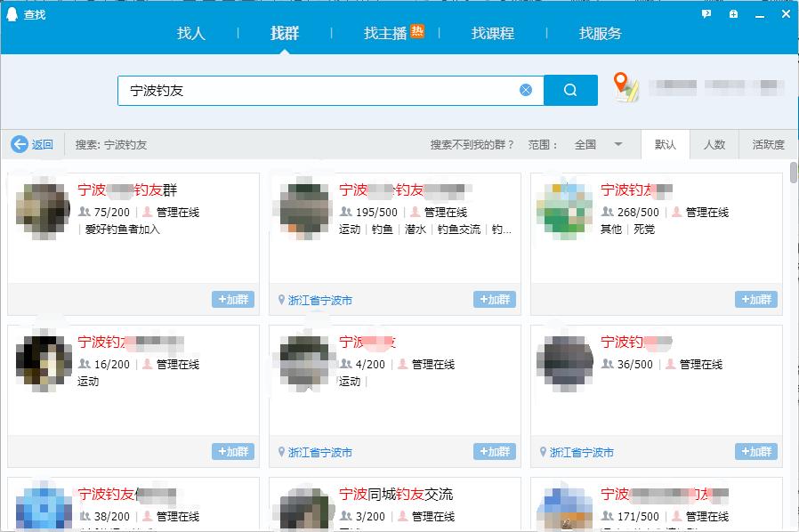Click 加群 on the first group card
The height and width of the screenshot is (532, 799).
233,300
